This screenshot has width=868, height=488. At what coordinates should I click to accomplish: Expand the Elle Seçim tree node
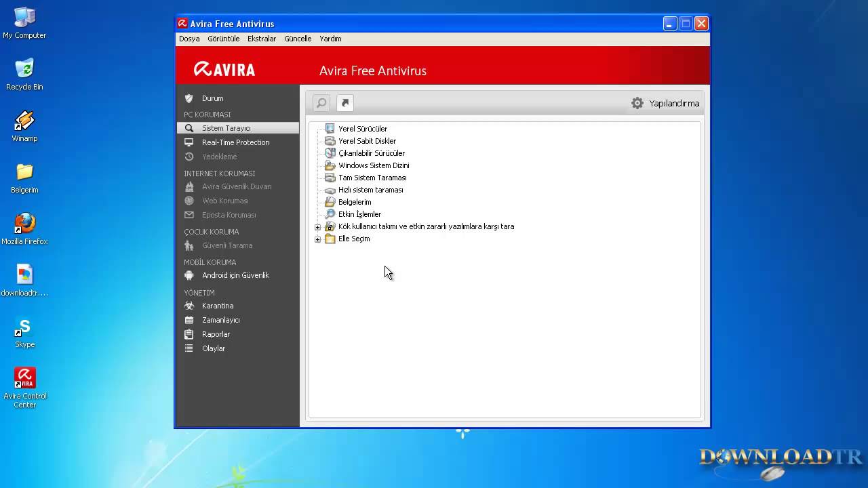[x=317, y=239]
